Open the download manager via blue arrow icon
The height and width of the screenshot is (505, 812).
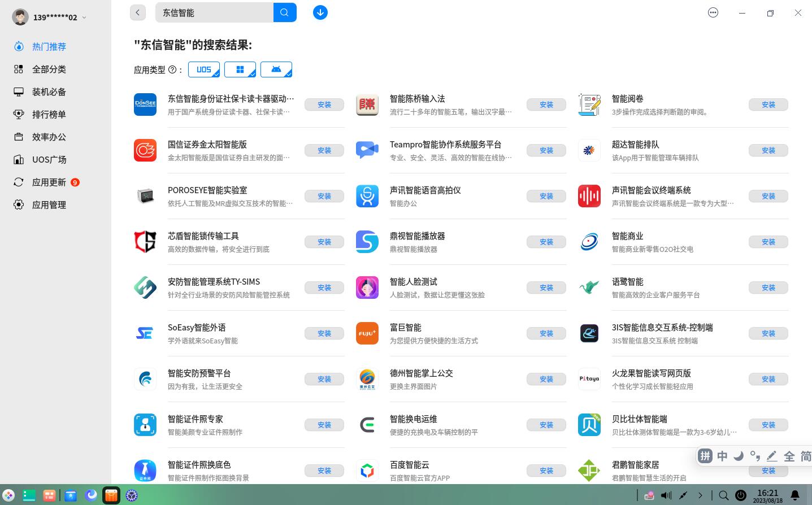click(320, 12)
